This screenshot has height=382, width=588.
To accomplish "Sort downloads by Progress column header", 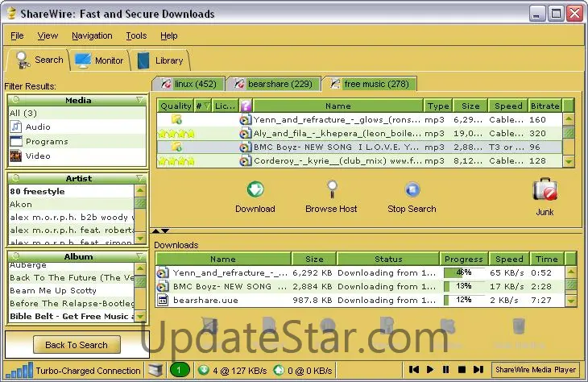I will coord(464,259).
